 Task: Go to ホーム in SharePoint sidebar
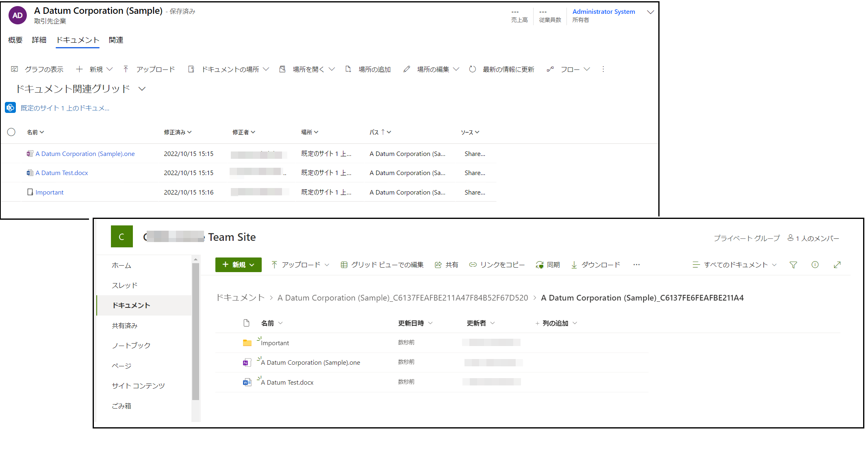(122, 265)
